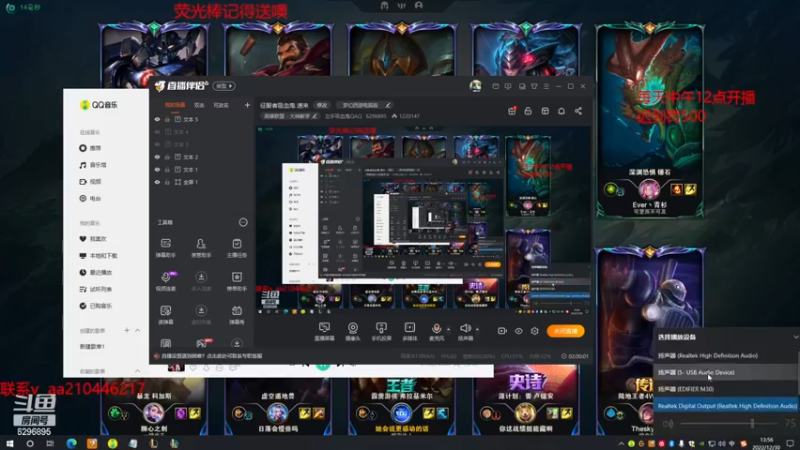Image resolution: width=800 pixels, height=450 pixels.
Task: Click the 麦克风 microphone icon
Action: (436, 331)
